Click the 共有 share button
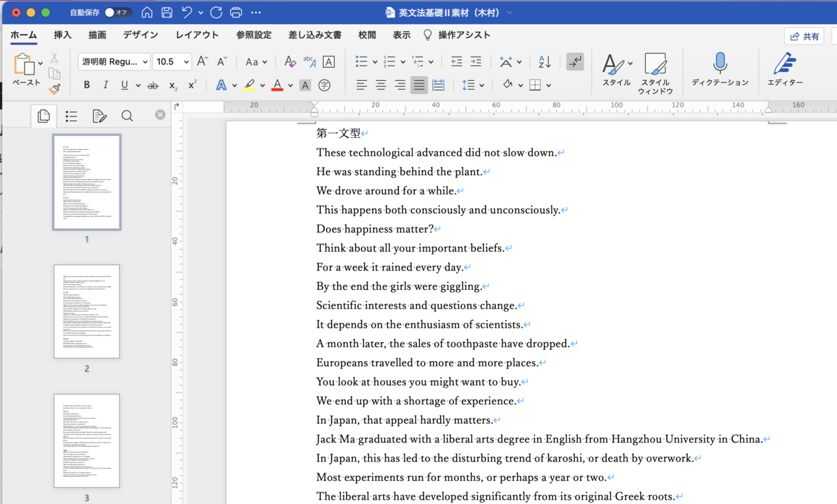The width and height of the screenshot is (837, 504). 804,36
